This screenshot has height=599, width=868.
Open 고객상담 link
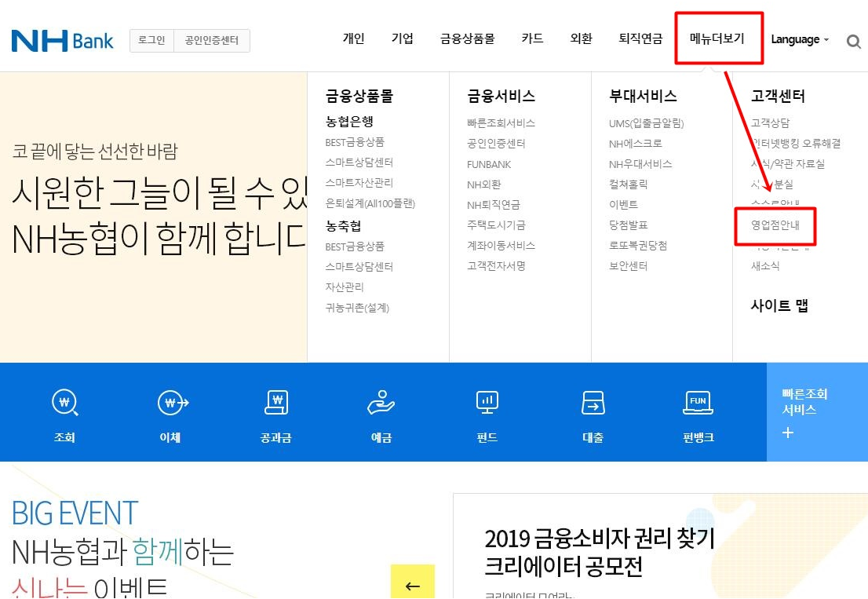pos(770,123)
